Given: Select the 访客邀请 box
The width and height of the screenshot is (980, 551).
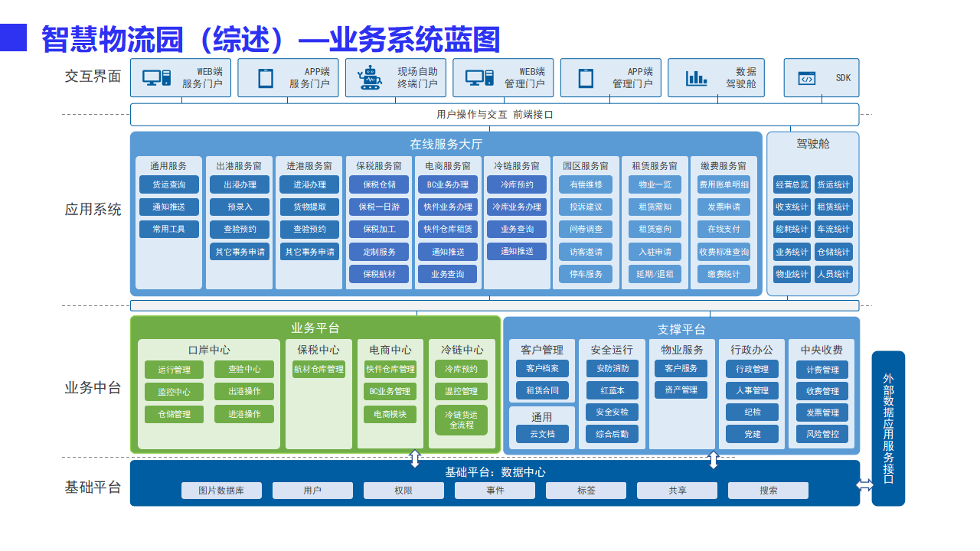Looking at the screenshot, I should click(x=586, y=252).
